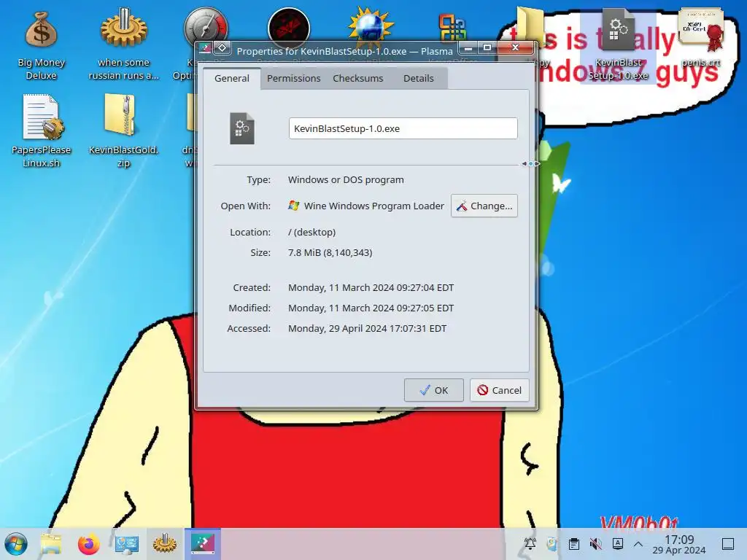This screenshot has width=747, height=560.
Task: Open the notifications bell in the tray
Action: pos(530,544)
